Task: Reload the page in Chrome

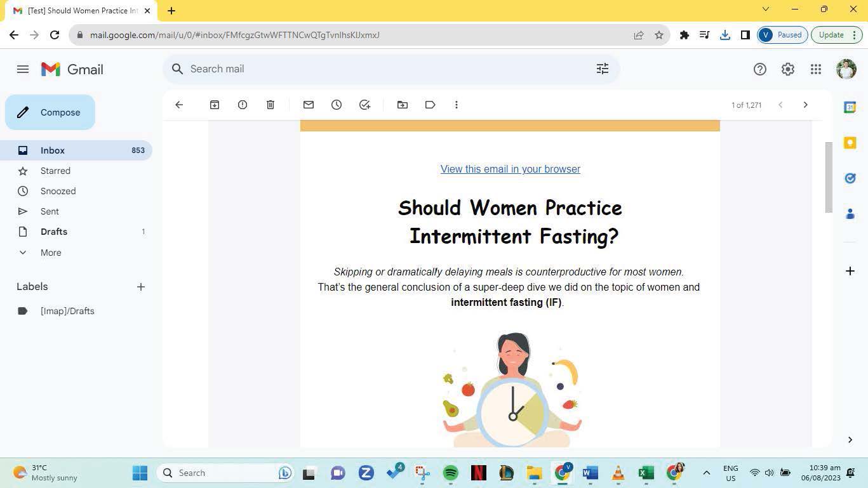Action: tap(55, 35)
